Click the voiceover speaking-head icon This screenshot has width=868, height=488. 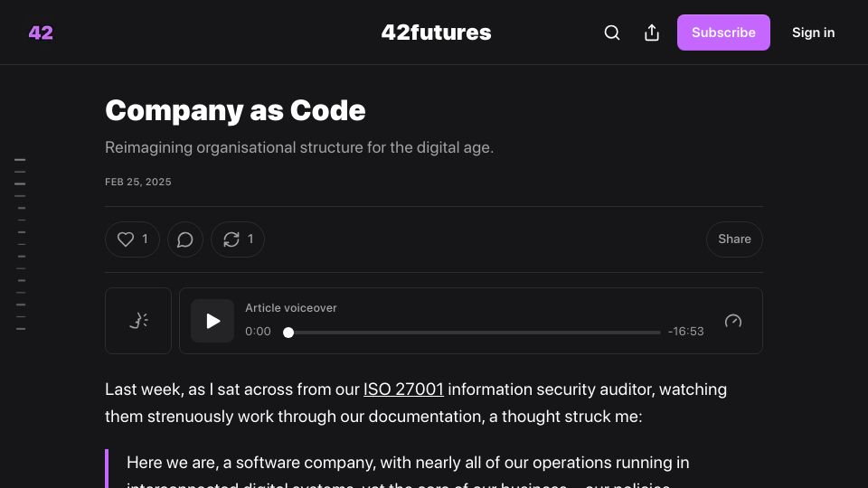138,320
